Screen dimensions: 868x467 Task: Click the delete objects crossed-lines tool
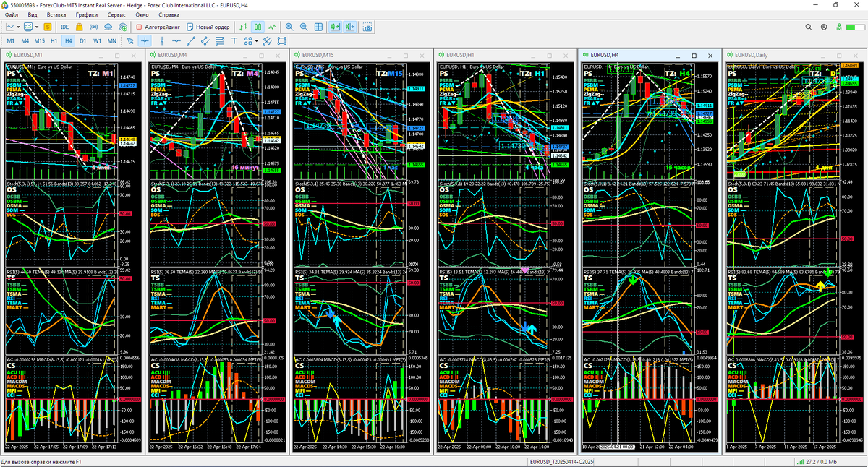click(268, 41)
